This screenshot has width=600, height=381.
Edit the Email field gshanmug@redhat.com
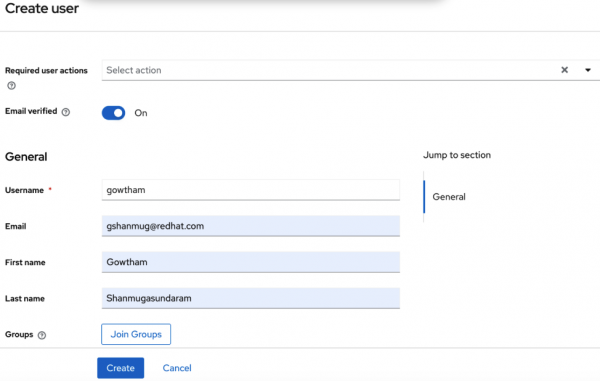251,226
